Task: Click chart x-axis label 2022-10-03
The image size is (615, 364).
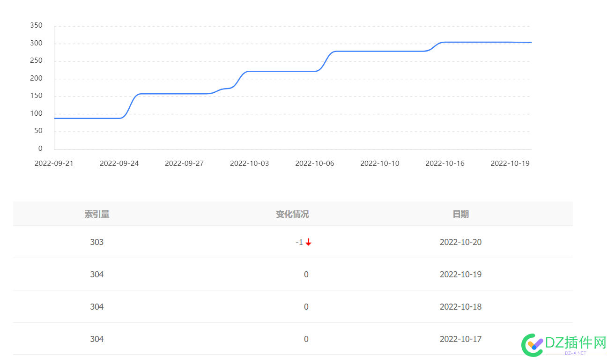Action: 250,163
